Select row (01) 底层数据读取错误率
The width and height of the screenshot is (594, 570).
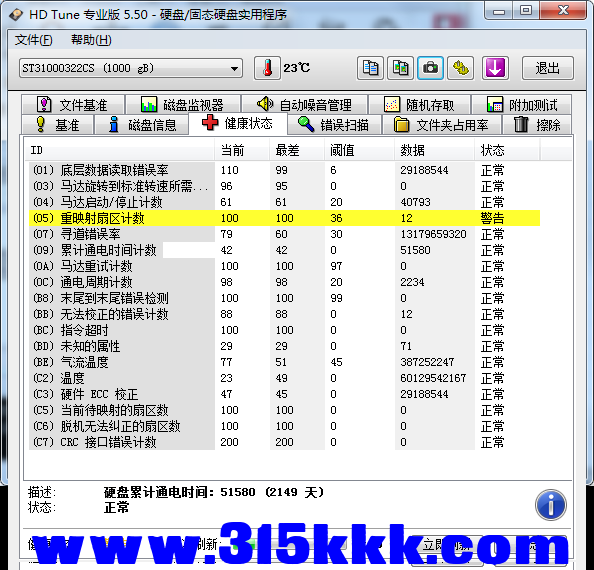click(284, 170)
